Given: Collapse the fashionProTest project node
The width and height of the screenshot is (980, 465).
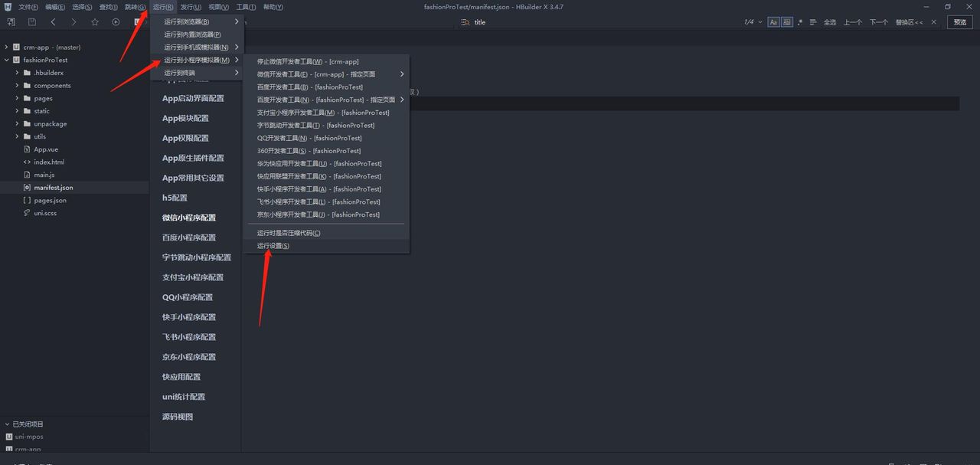Looking at the screenshot, I should pyautogui.click(x=6, y=60).
